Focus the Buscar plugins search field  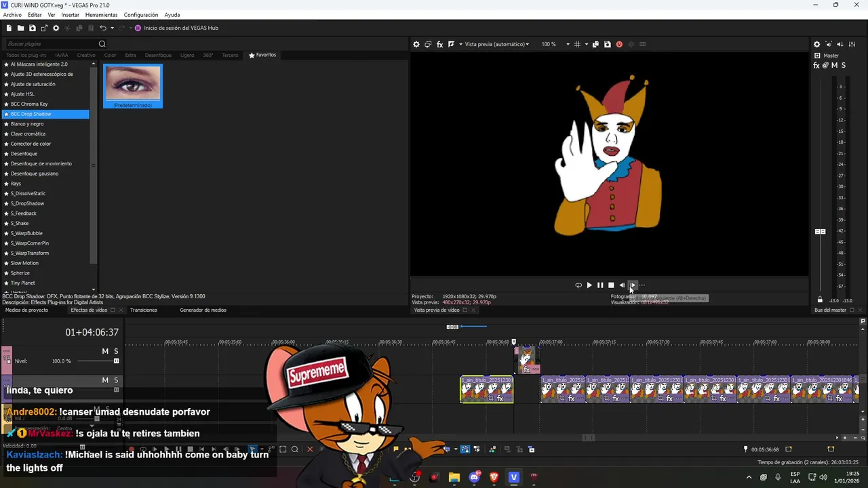[x=51, y=44]
